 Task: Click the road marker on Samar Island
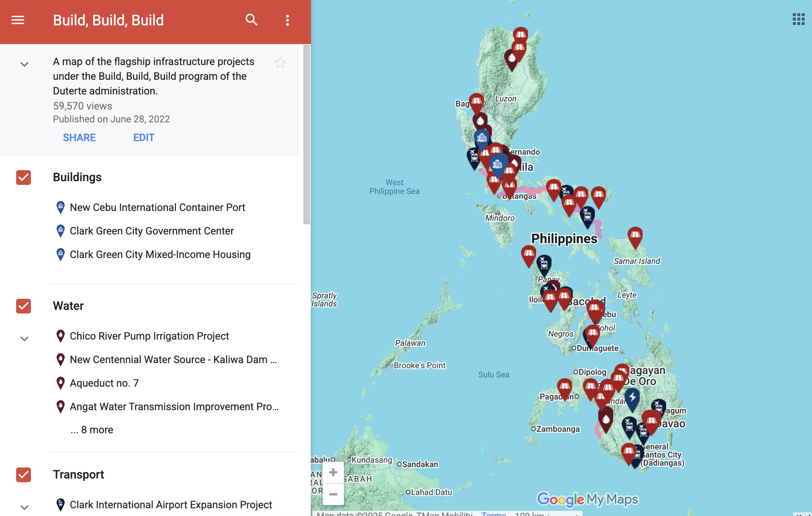(635, 236)
